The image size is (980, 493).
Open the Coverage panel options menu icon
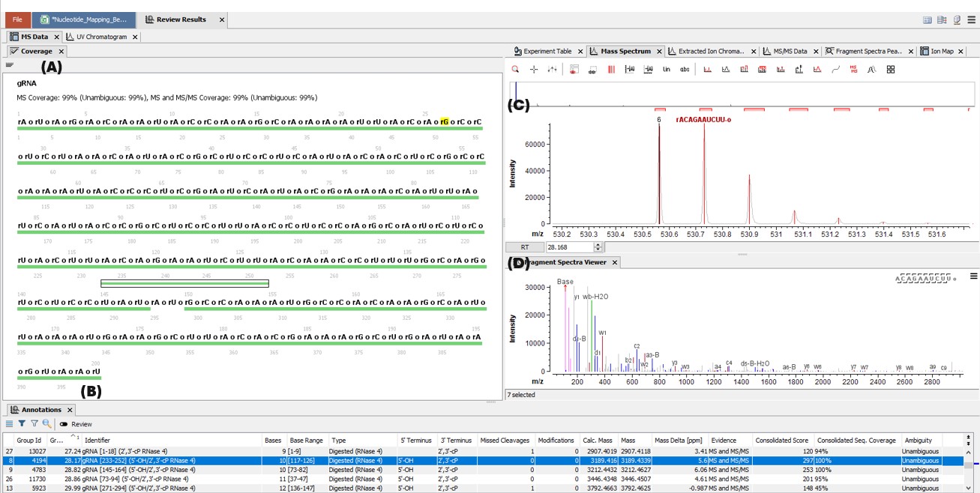(9, 65)
